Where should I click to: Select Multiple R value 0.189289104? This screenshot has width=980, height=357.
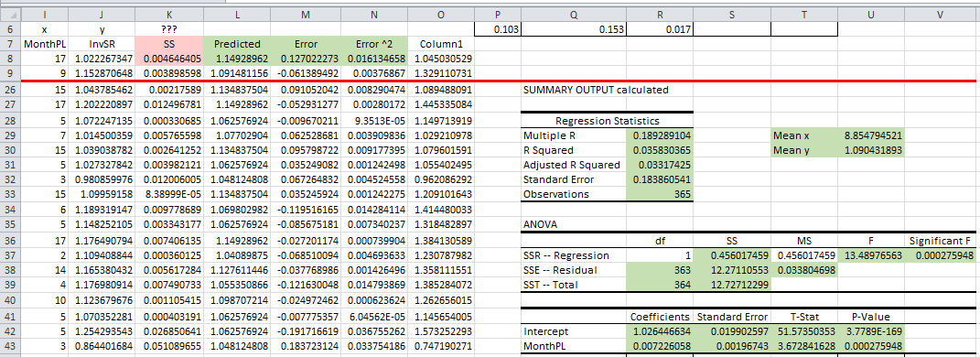click(661, 135)
